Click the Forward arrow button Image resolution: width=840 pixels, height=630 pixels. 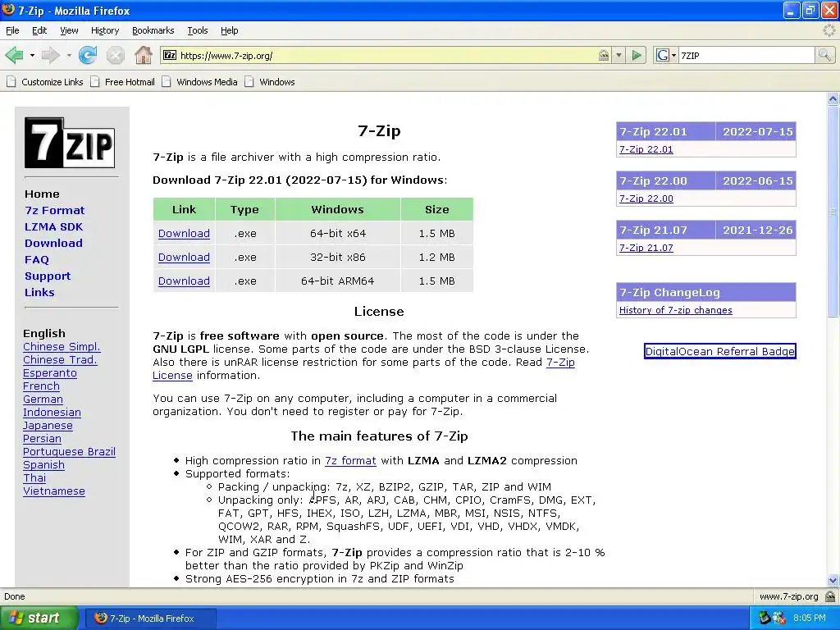point(50,55)
